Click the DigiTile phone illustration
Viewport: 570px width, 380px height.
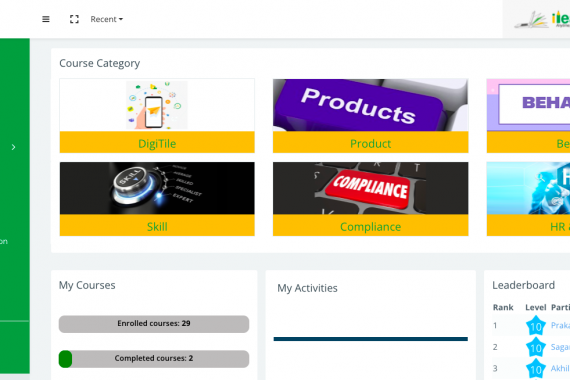(x=157, y=105)
